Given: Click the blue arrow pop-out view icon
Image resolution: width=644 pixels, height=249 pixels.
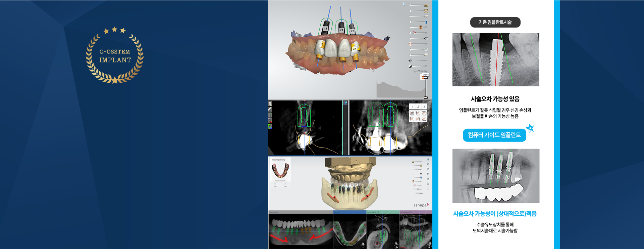Looking at the screenshot, I should coord(345,103).
